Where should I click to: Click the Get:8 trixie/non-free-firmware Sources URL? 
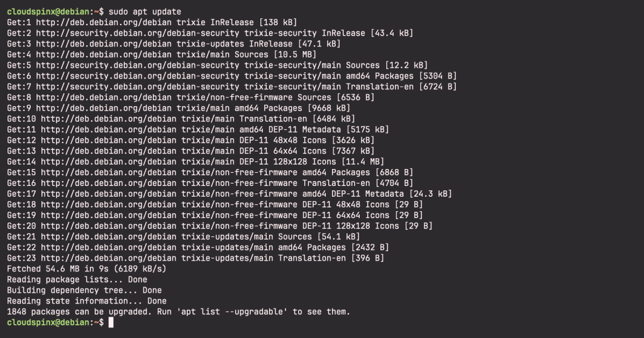(x=104, y=97)
